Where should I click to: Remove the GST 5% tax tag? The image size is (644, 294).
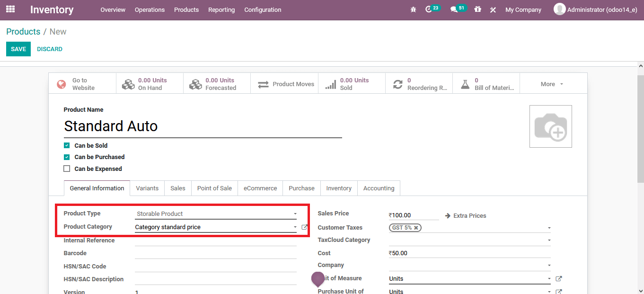tap(416, 228)
